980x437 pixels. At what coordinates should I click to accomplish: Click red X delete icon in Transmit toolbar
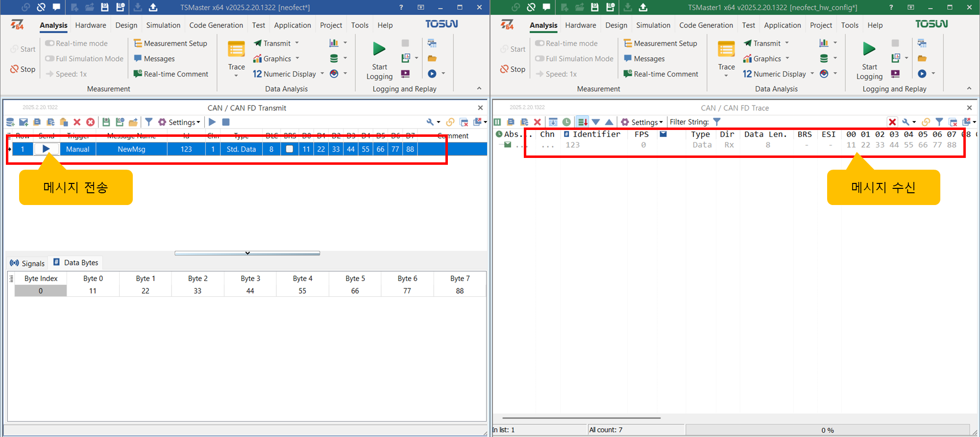pos(77,122)
